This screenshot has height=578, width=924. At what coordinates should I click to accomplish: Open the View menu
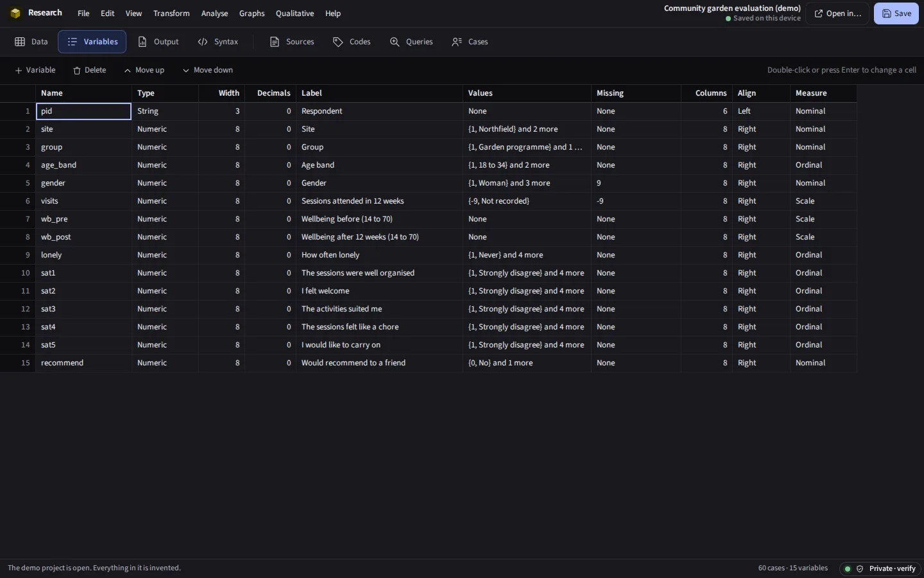133,13
